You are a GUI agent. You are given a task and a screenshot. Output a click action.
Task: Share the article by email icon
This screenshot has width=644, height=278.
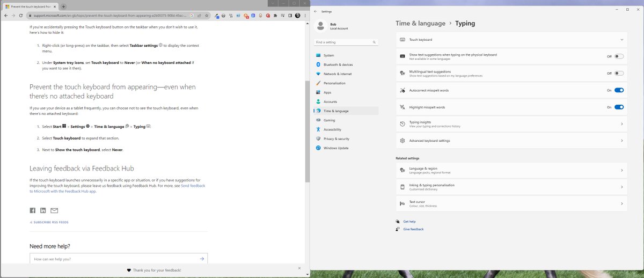[x=54, y=210]
